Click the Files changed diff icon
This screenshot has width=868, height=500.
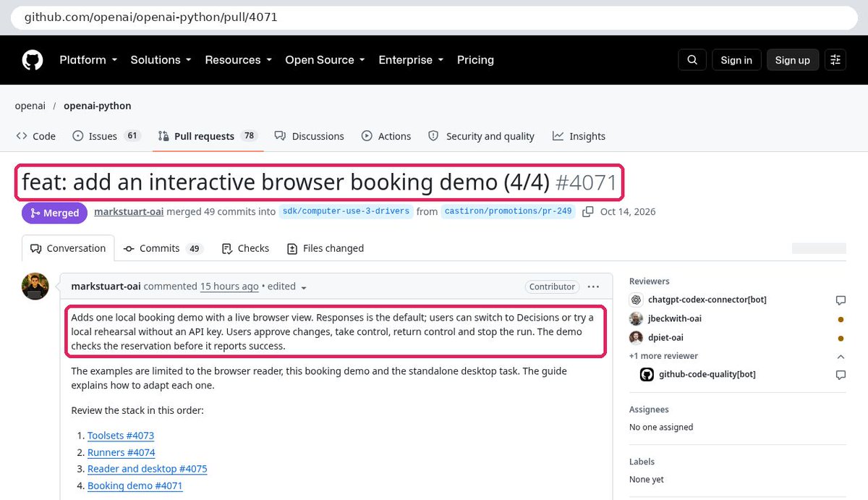(x=292, y=248)
